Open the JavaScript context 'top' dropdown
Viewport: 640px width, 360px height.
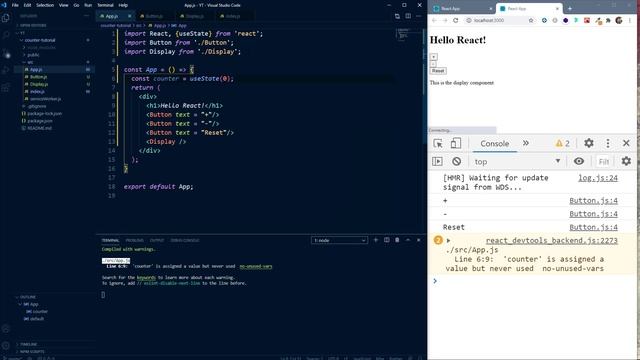(x=517, y=161)
